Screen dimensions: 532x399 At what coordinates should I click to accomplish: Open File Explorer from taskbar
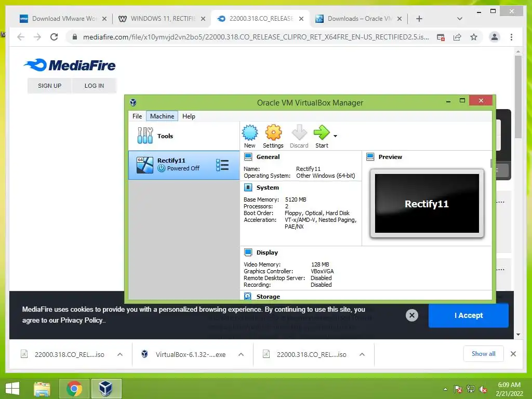coord(42,389)
